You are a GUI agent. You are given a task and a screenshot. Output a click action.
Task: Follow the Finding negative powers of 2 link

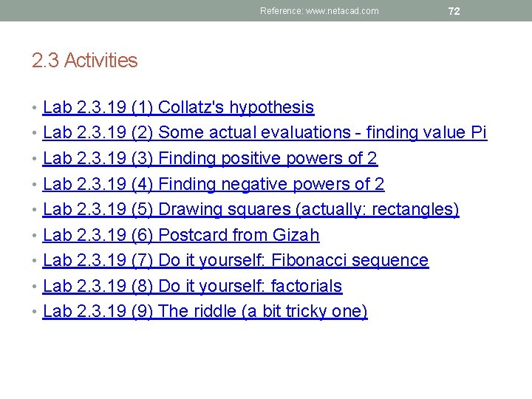pos(214,184)
